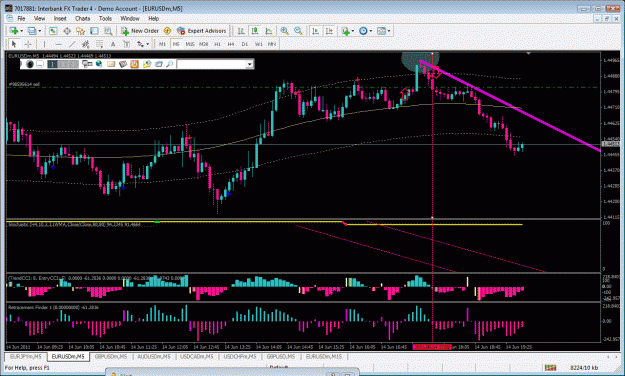Click the magnifier icon in floating toolbar
This screenshot has width=625, height=376.
(169, 64)
